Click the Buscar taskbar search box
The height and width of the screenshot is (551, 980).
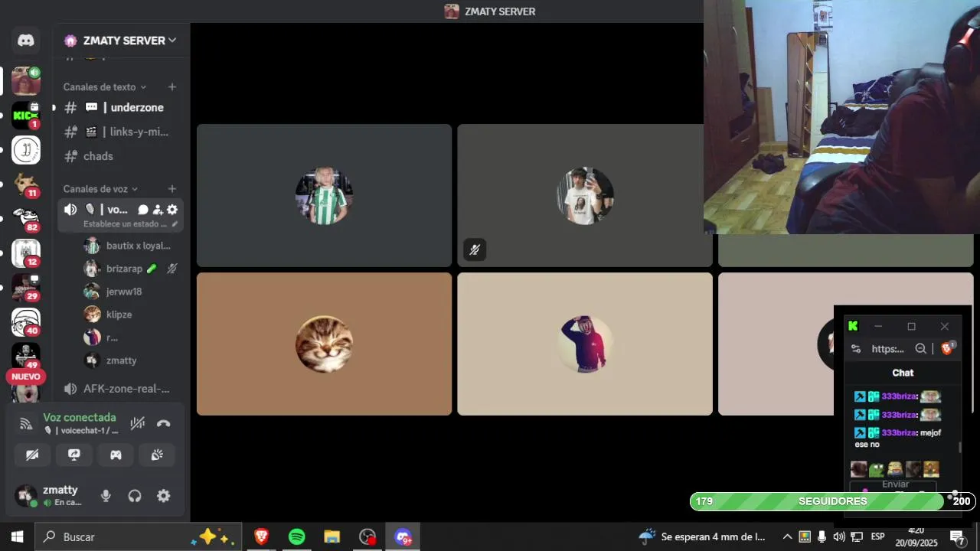139,537
